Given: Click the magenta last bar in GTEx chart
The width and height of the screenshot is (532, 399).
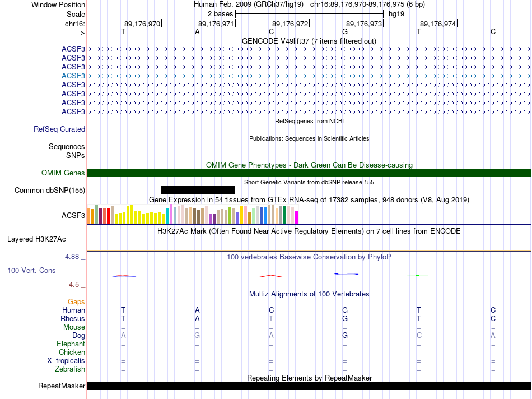Looking at the screenshot, I should (297, 217).
